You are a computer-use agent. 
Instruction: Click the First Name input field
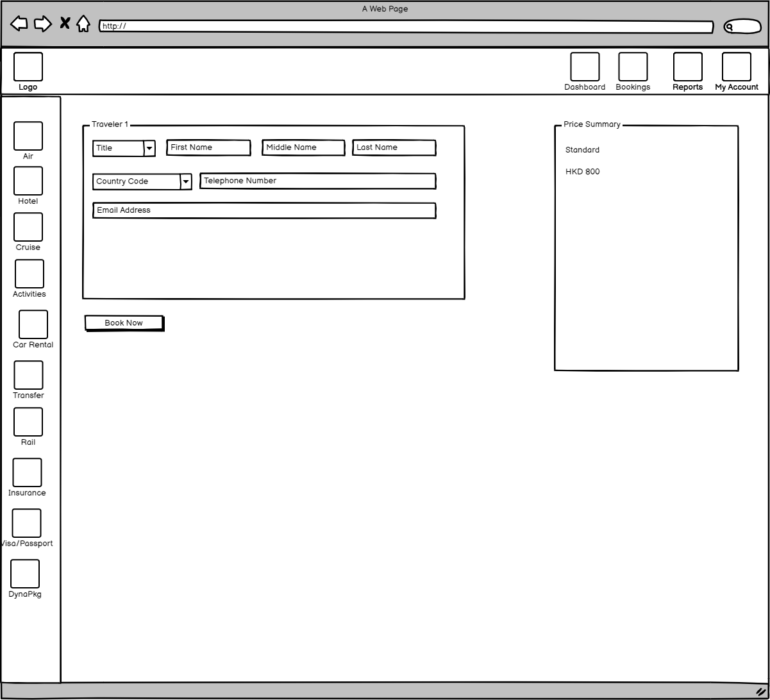pos(208,147)
